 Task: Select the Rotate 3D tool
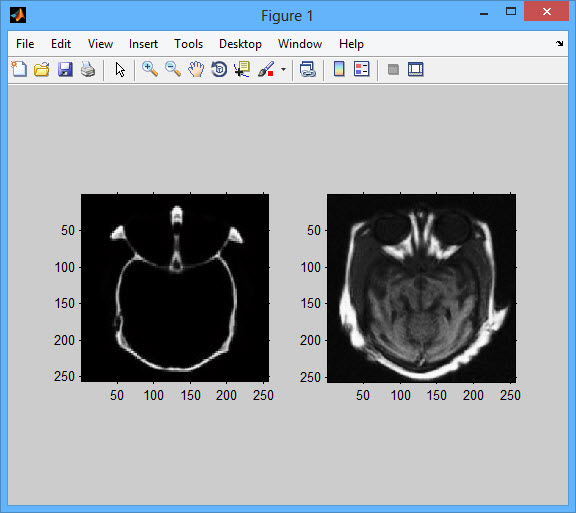(219, 69)
